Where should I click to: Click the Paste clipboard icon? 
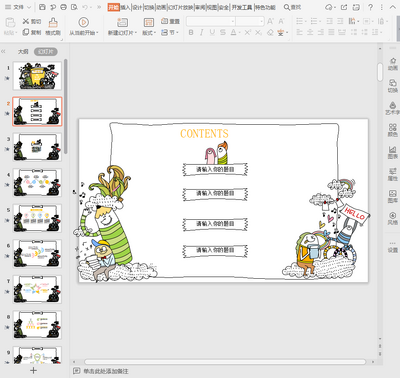coord(10,23)
